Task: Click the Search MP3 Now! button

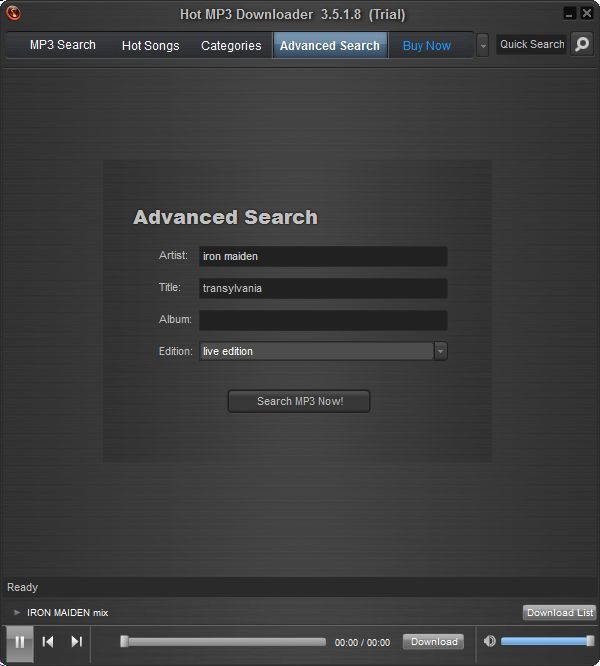Action: click(299, 401)
